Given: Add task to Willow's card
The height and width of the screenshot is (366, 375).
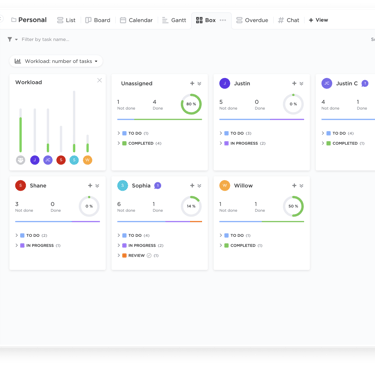Looking at the screenshot, I should [294, 186].
